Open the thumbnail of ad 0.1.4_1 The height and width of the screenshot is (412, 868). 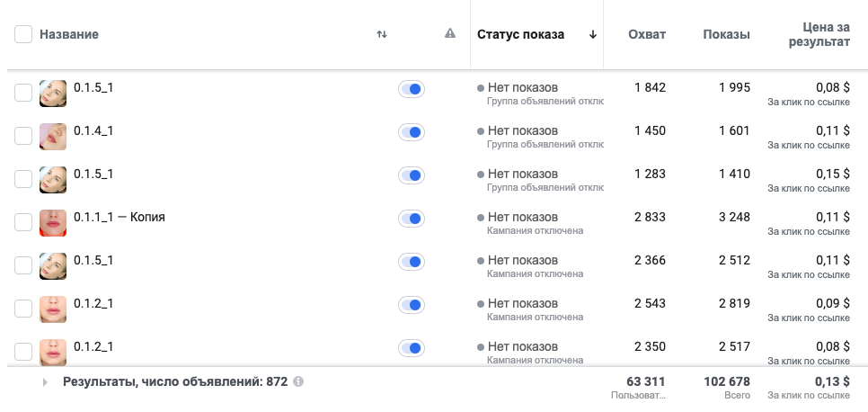(x=53, y=137)
